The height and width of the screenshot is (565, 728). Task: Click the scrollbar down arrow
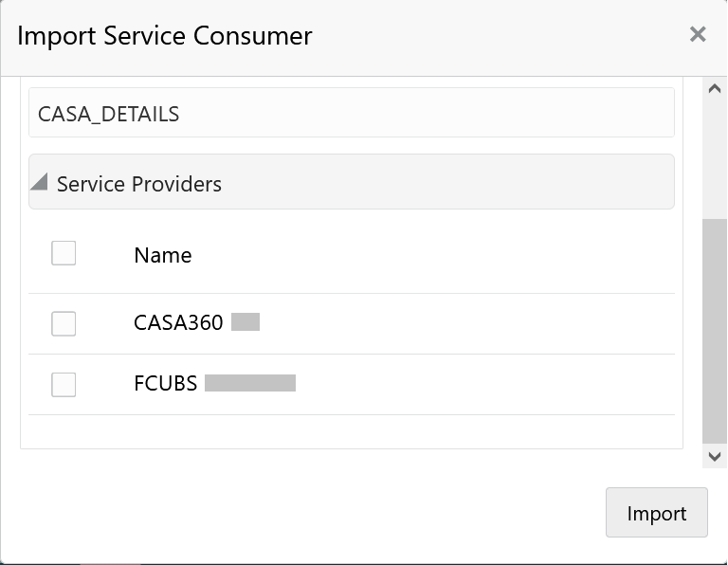pyautogui.click(x=715, y=457)
